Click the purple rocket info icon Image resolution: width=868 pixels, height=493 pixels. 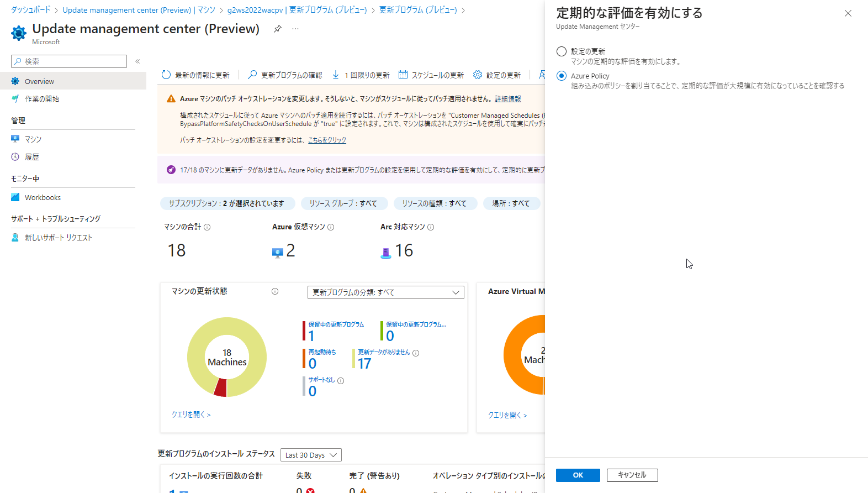click(171, 170)
